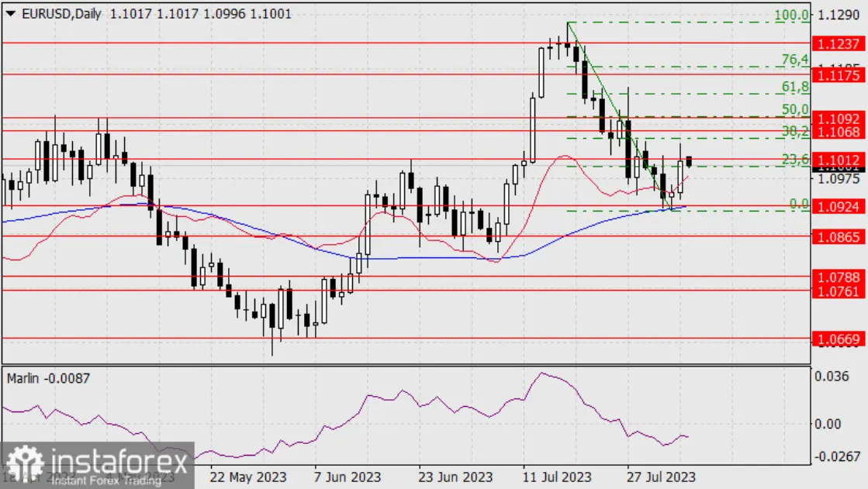This screenshot has height=489, width=868.
Task: Click the 11 Jul 2023 date label
Action: [556, 476]
